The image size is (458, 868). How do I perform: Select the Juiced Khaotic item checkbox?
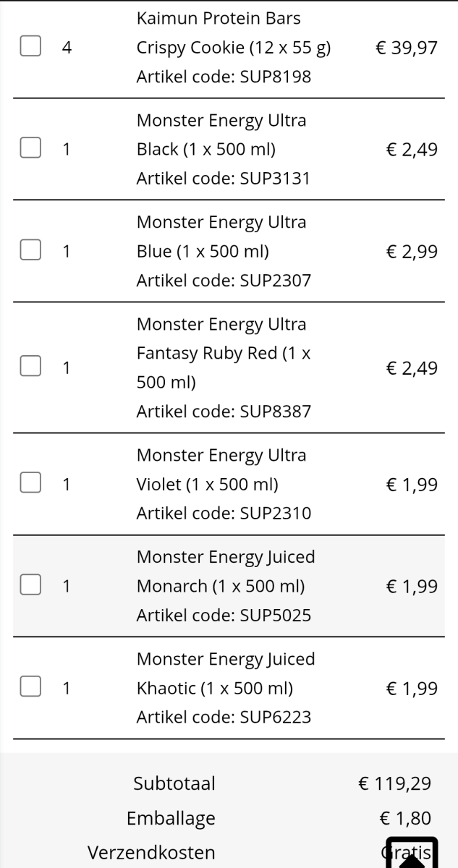click(30, 687)
